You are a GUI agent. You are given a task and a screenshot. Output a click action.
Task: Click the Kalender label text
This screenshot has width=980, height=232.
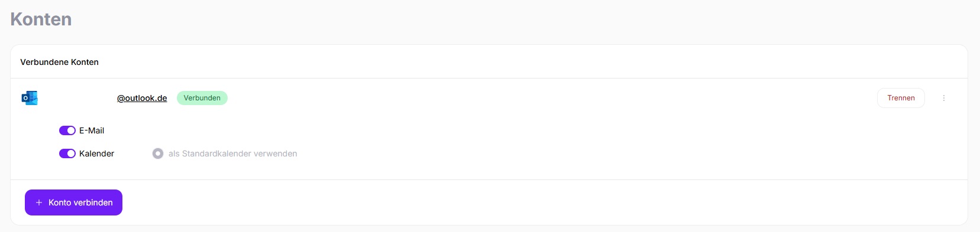[x=96, y=153]
